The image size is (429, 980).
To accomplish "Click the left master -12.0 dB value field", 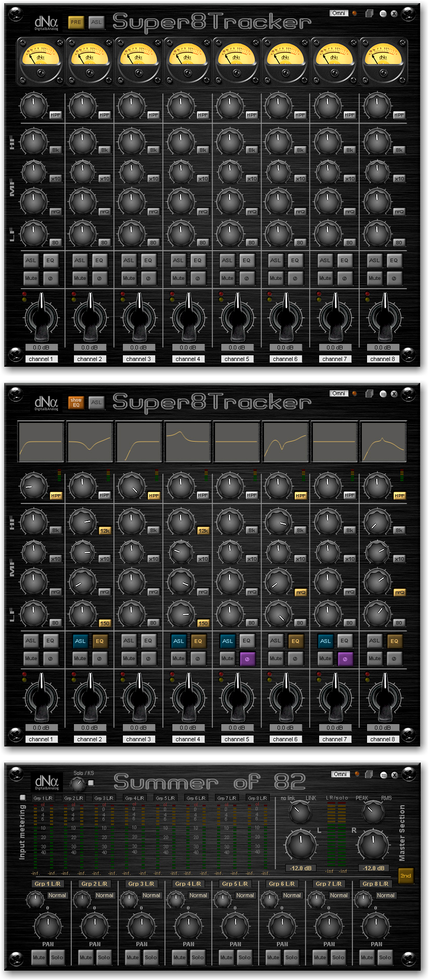I will click(301, 868).
